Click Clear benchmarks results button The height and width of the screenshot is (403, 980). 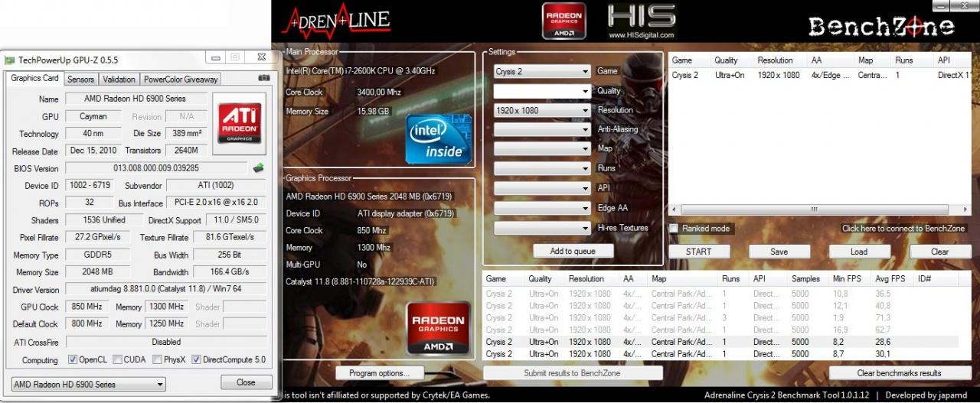900,373
